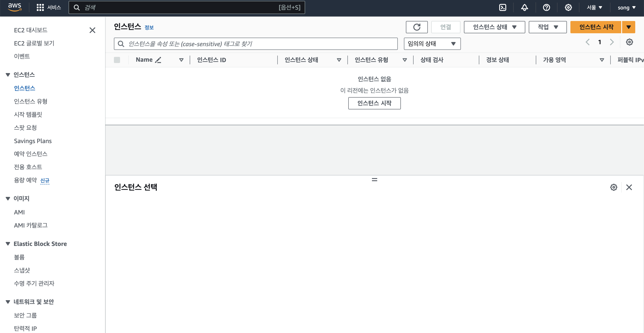Open 시작 템플릿 in sidebar
Image resolution: width=644 pixels, height=333 pixels.
tap(28, 114)
